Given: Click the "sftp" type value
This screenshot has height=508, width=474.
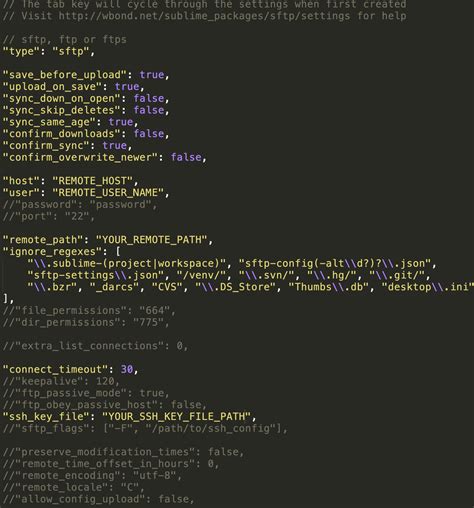Looking at the screenshot, I should [70, 51].
